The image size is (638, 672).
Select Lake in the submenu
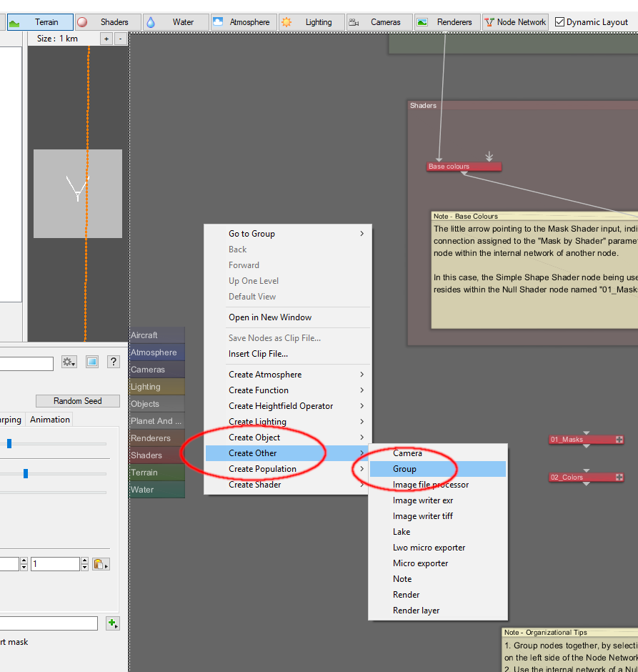tap(438, 532)
